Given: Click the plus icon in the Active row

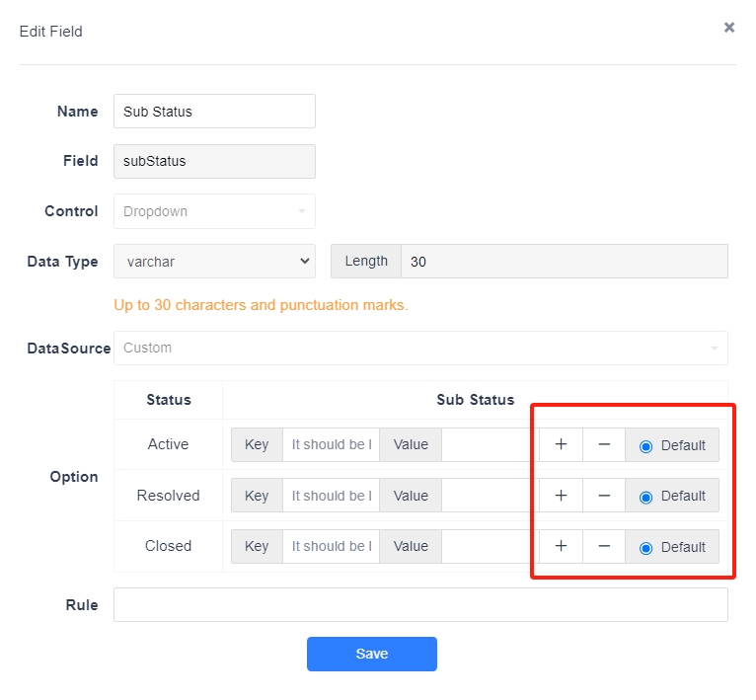Looking at the screenshot, I should pos(561,444).
